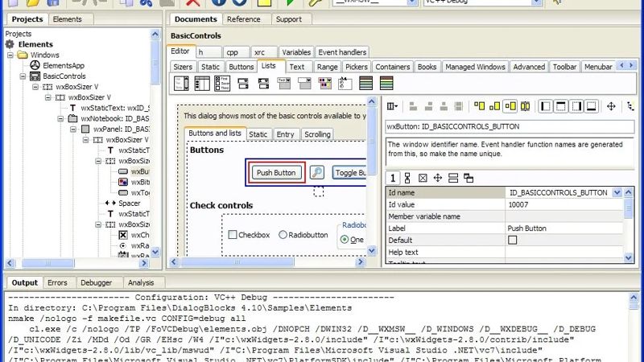Select Spacer item in project tree
The height and width of the screenshot is (362, 644).
point(130,204)
